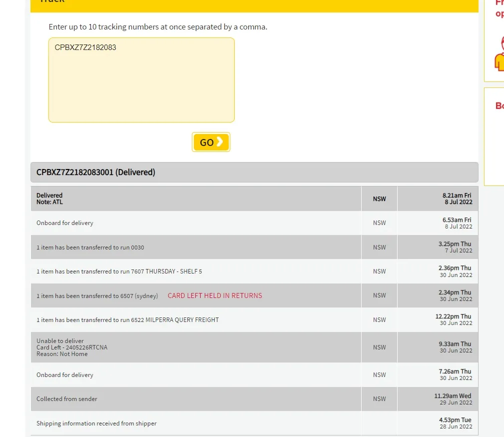Screen dimensions: 504x437
Task: Click NSW cell in the Delivered row
Action: pyautogui.click(x=379, y=198)
